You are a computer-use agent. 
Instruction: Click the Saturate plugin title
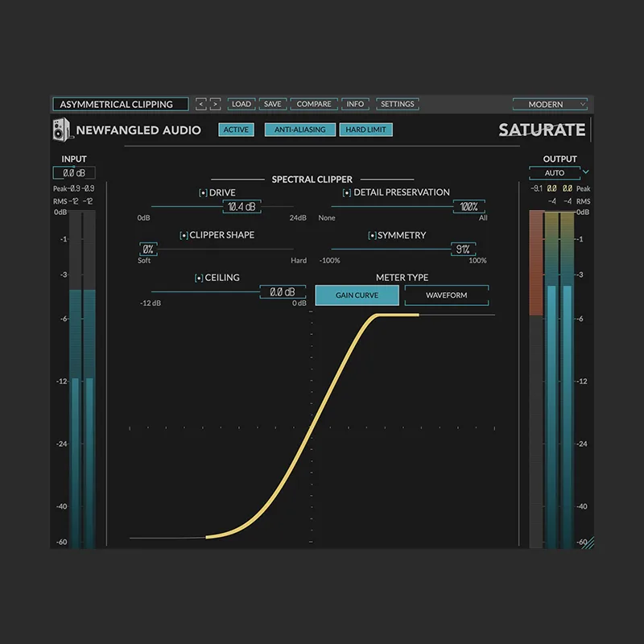tap(542, 130)
